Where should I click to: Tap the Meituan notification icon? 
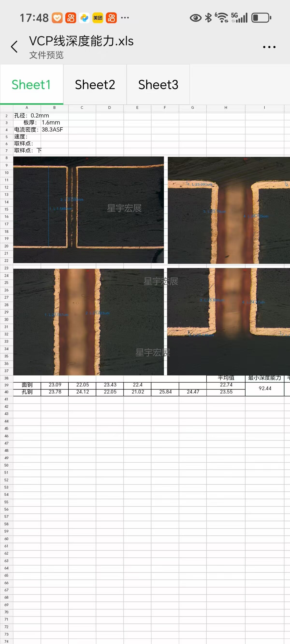(98, 18)
